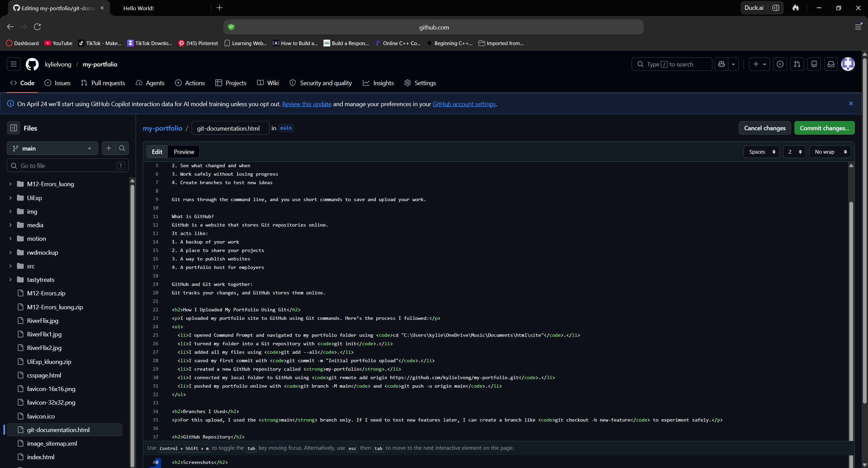The height and width of the screenshot is (468, 868).
Task: Open the favicon.ico file
Action: pyautogui.click(x=41, y=416)
